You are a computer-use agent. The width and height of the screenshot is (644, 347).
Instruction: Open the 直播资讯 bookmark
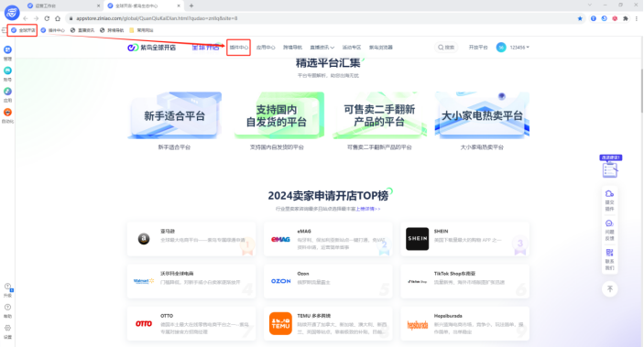click(82, 30)
